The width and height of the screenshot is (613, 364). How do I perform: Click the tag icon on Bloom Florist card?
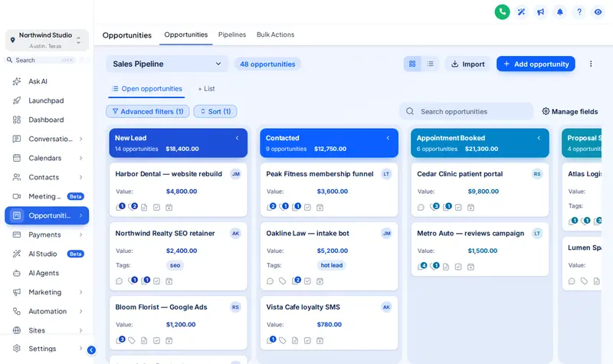132,340
